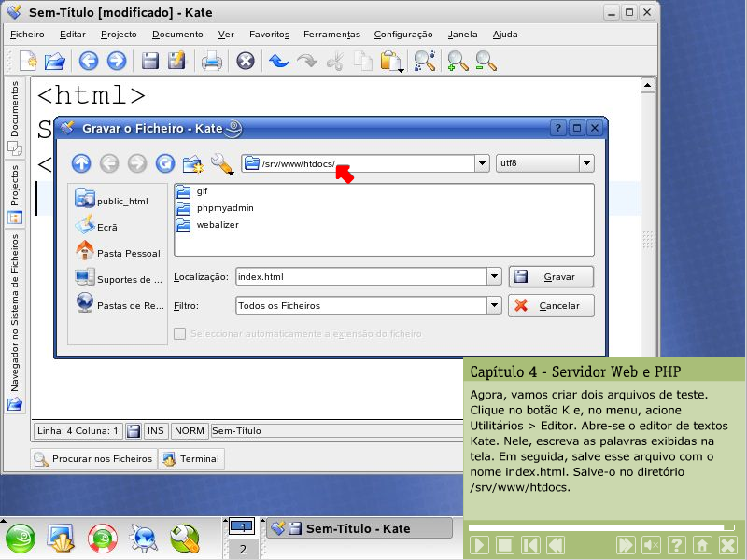Click the print icon in Kate toolbar
Image resolution: width=747 pixels, height=560 pixels.
click(212, 62)
